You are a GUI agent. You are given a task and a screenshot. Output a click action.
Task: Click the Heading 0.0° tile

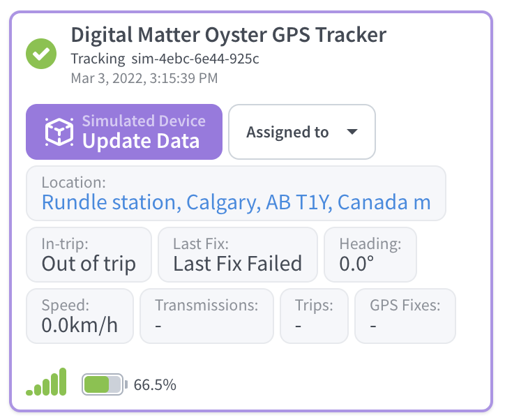pos(370,255)
